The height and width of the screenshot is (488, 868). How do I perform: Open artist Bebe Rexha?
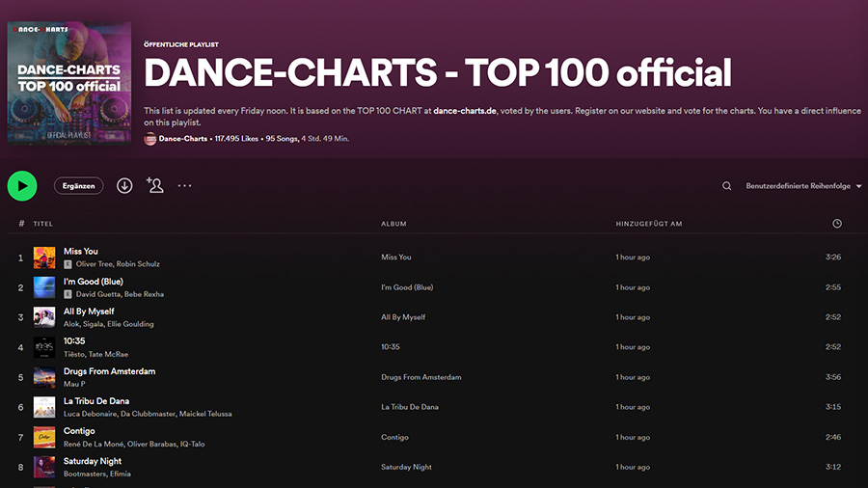pos(144,294)
